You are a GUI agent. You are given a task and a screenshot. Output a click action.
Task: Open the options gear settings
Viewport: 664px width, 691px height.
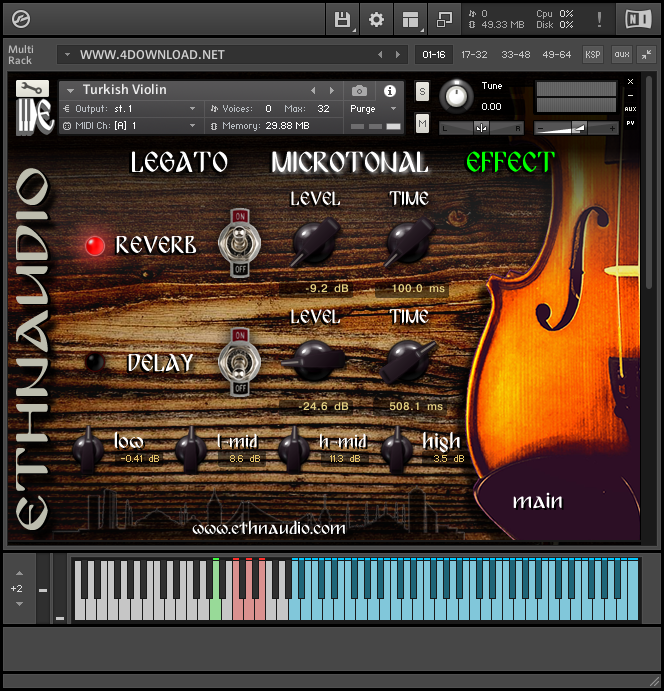click(x=376, y=20)
